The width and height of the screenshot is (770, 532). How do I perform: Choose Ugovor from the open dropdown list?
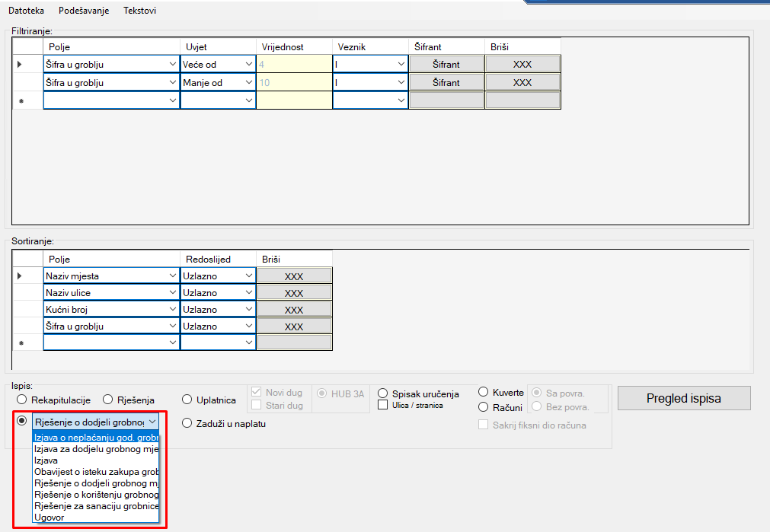tap(50, 517)
